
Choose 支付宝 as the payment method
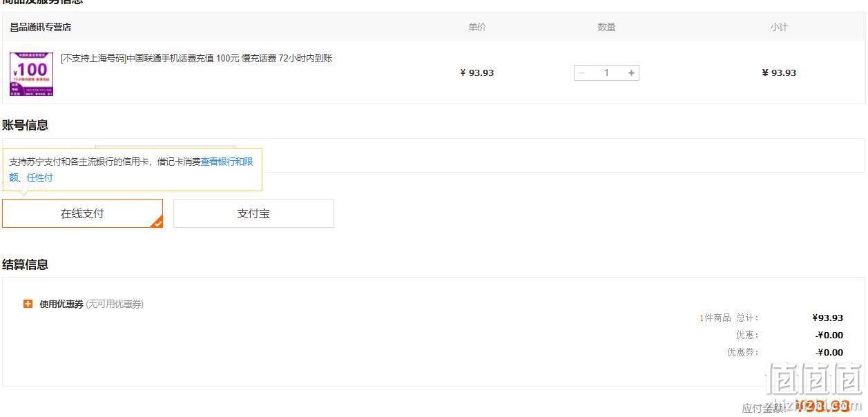(x=253, y=213)
